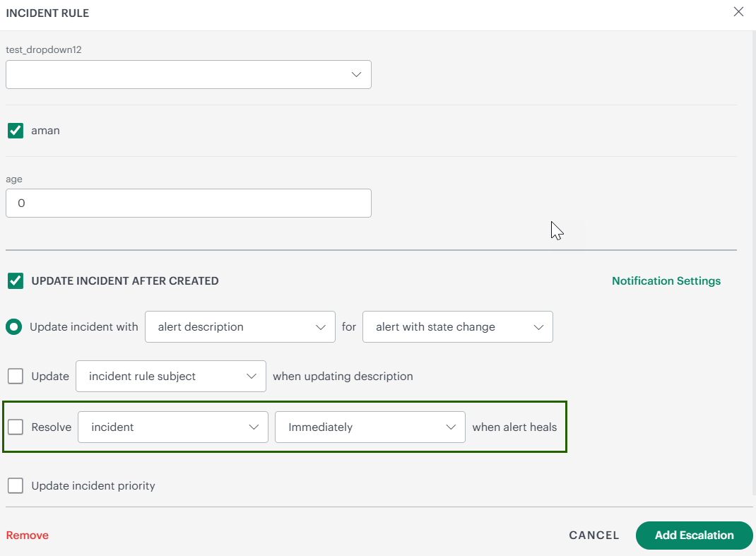
Task: Uncheck the aman checkbox
Action: 16,131
